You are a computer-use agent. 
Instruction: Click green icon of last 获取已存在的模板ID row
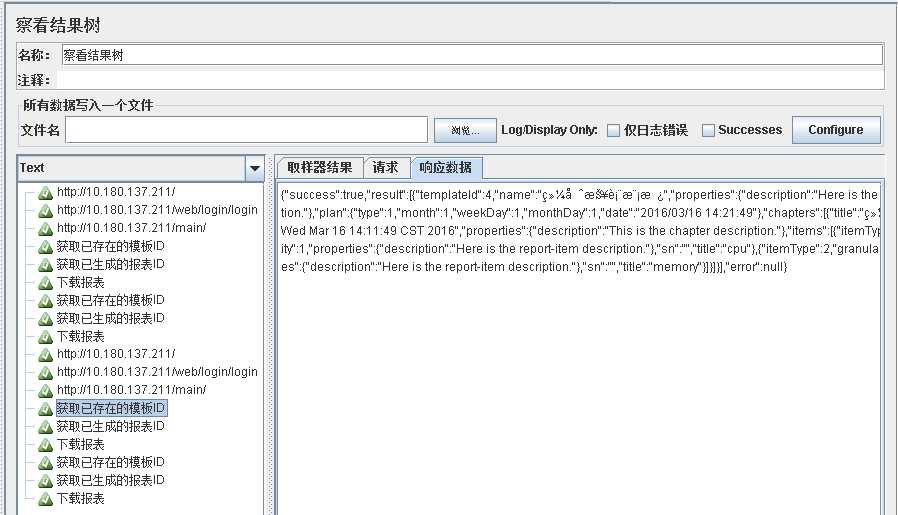(x=45, y=463)
